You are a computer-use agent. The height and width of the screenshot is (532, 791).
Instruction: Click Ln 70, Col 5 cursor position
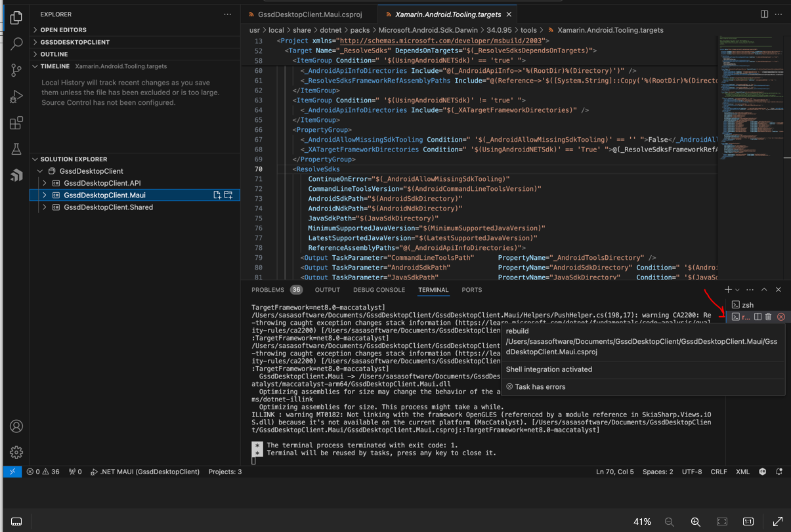(x=615, y=472)
